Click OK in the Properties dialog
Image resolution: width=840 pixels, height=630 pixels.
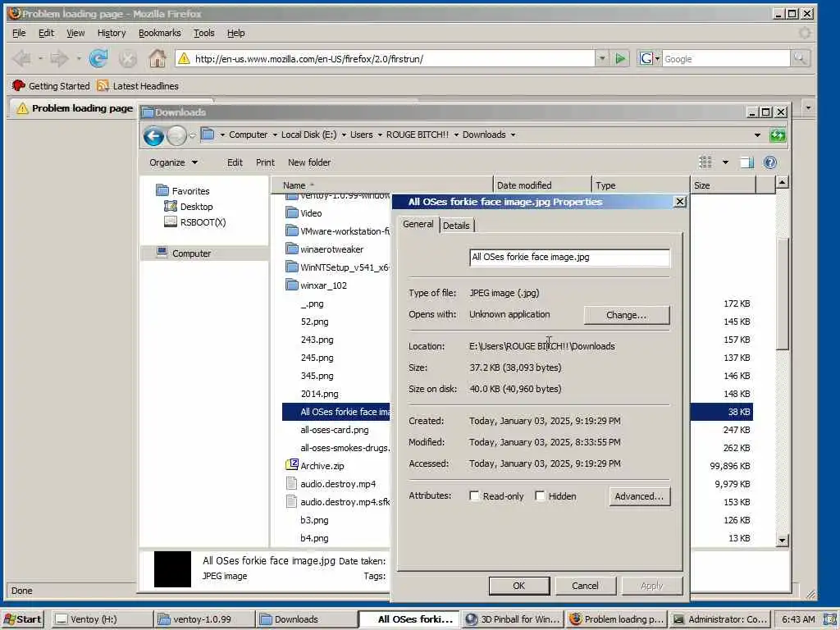click(x=518, y=586)
